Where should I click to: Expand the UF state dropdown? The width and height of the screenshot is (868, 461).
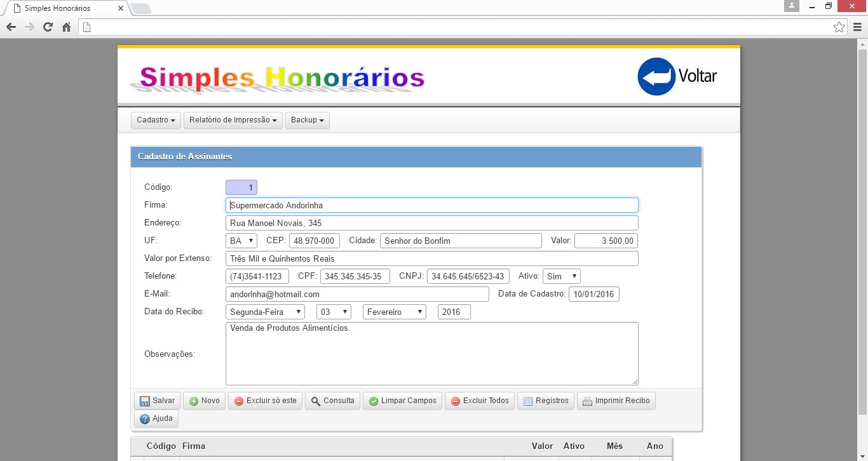241,241
